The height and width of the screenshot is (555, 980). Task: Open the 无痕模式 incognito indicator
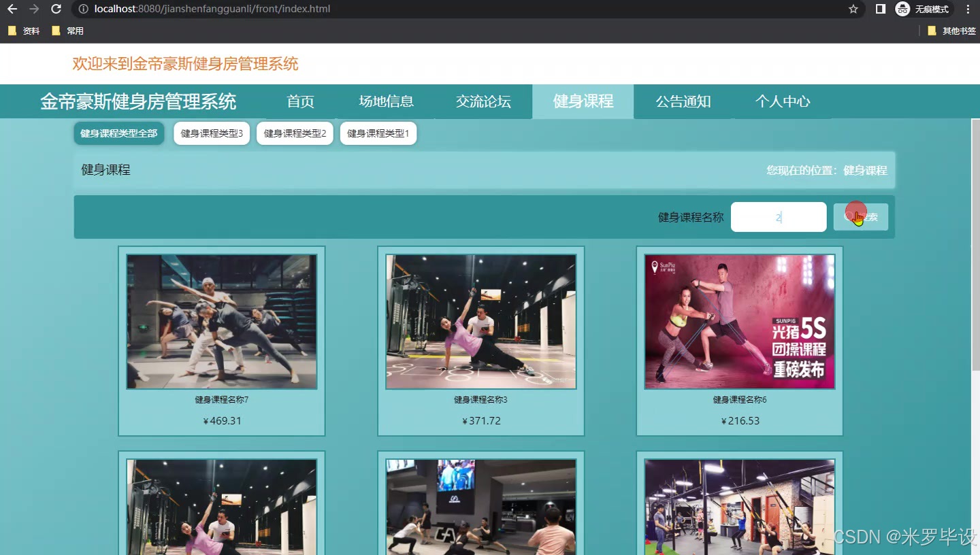pyautogui.click(x=922, y=10)
